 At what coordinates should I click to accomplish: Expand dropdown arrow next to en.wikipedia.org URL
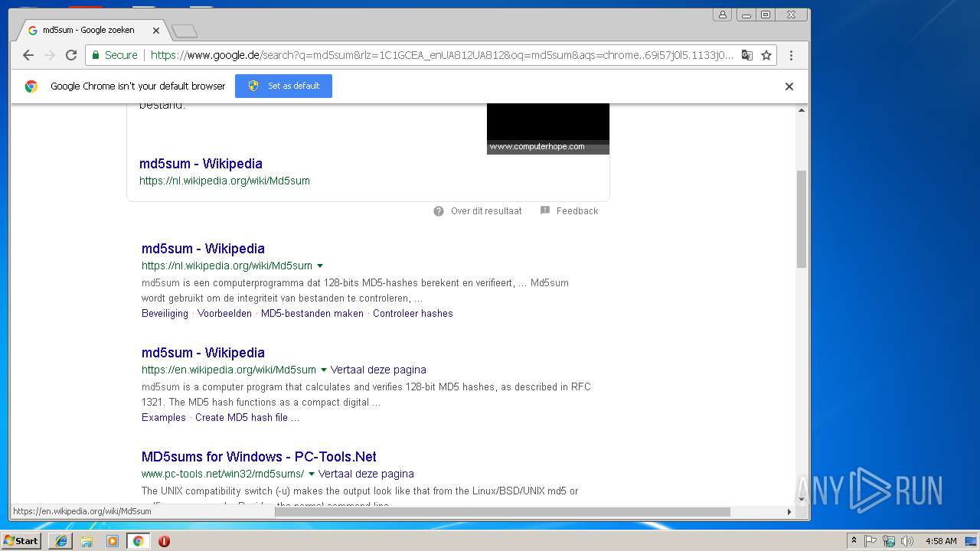click(323, 370)
